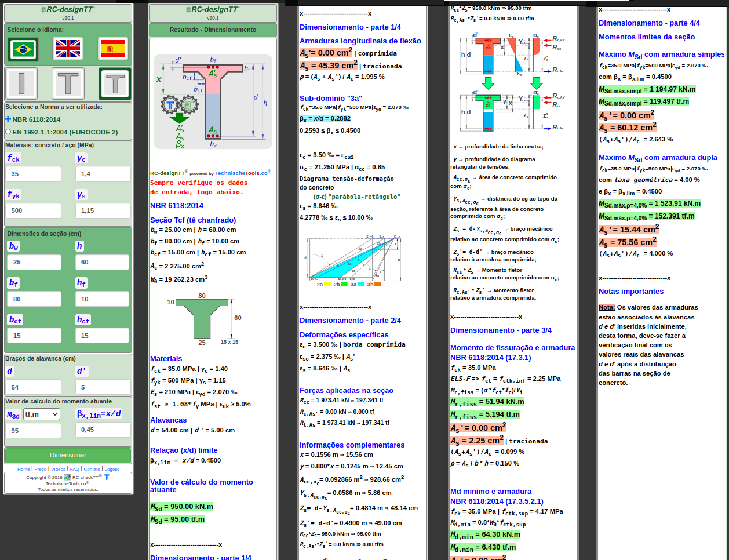This screenshot has width=729, height=560.
Task: Click the 'Md mínimo e armadura' heading
Action: pos(491,491)
